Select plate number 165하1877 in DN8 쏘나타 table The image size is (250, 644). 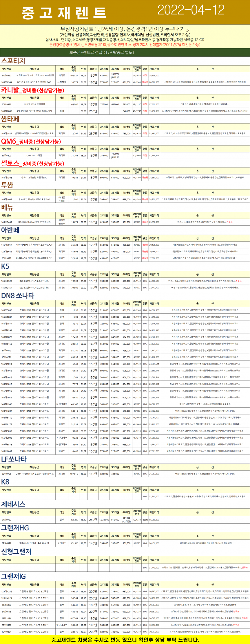point(6,323)
